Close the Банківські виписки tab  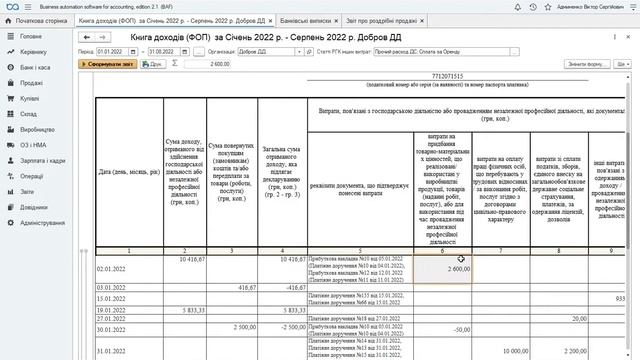click(x=336, y=20)
